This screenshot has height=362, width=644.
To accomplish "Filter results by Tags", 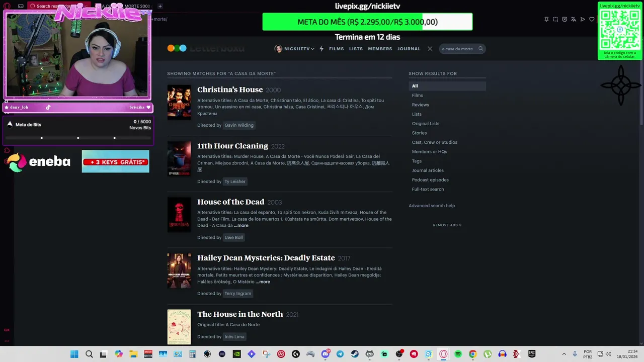I will pos(417,161).
